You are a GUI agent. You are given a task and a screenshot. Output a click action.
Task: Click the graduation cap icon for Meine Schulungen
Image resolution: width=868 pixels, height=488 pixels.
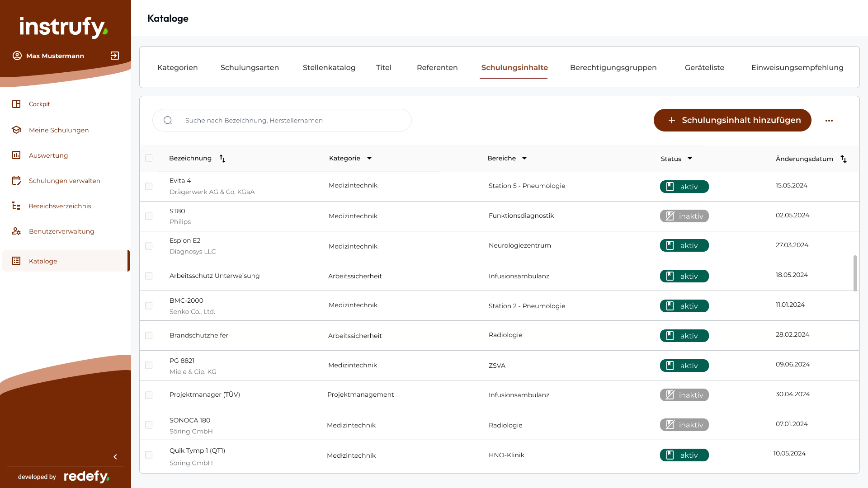pos(16,130)
